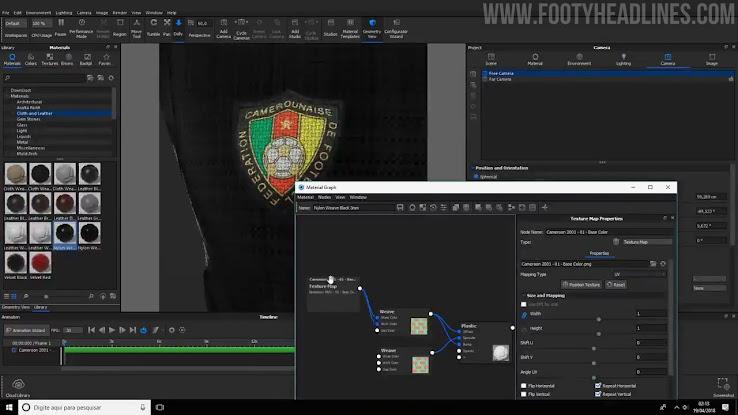Toggle the Use DPI for size checkbox
The height and width of the screenshot is (415, 738).
524,304
